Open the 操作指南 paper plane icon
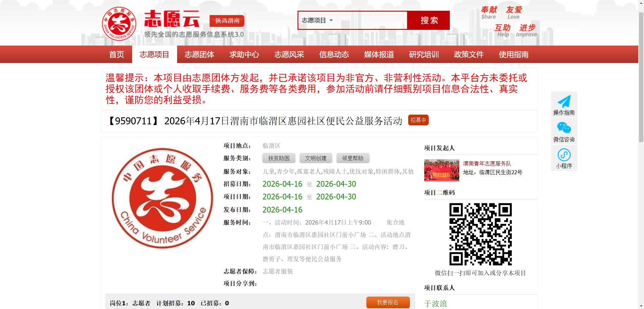The height and width of the screenshot is (309, 644). 564,102
